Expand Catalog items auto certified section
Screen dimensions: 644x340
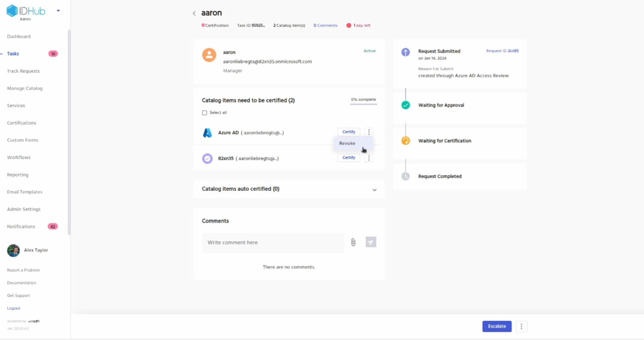[x=374, y=190]
